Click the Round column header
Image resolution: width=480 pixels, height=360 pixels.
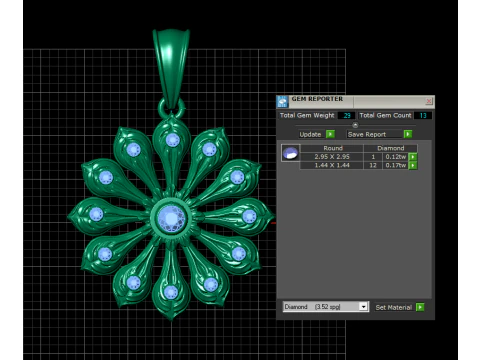pos(333,148)
